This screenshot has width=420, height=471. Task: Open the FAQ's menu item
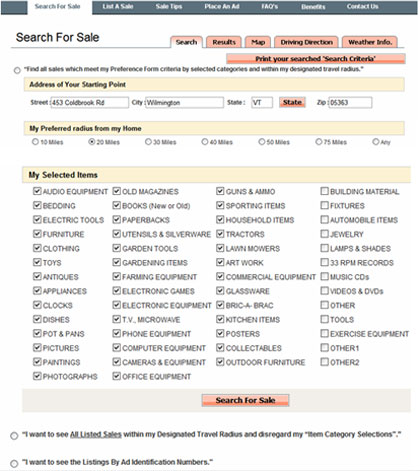pos(269,7)
